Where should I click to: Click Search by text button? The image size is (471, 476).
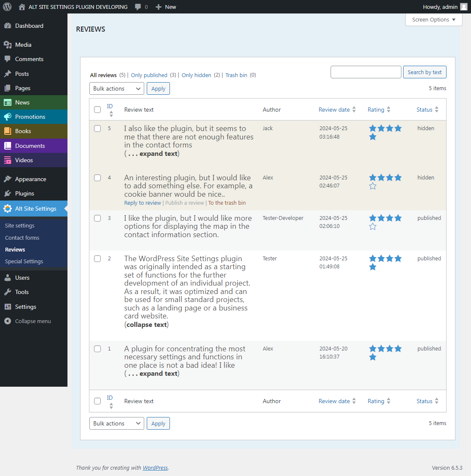[x=425, y=72]
